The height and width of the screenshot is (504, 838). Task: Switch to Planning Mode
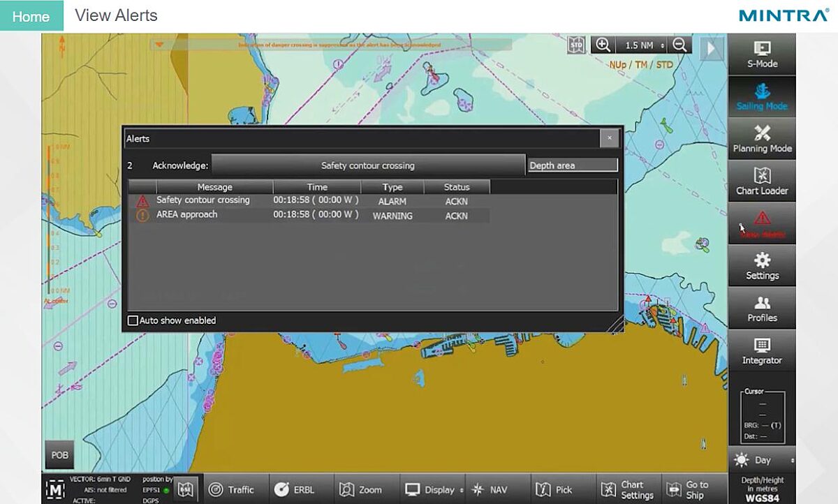762,139
